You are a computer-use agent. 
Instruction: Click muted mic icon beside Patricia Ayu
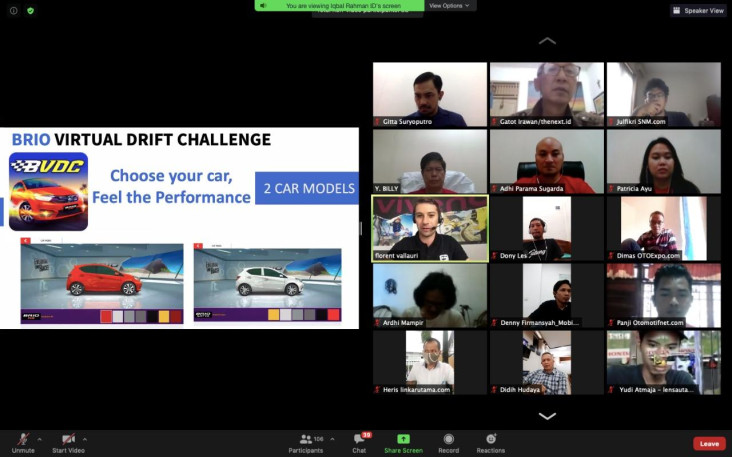(611, 189)
